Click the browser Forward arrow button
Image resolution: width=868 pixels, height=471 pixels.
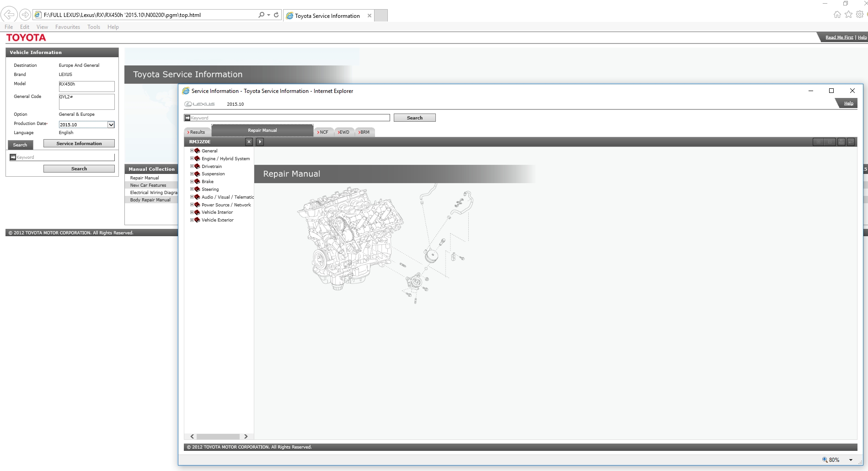pyautogui.click(x=25, y=15)
